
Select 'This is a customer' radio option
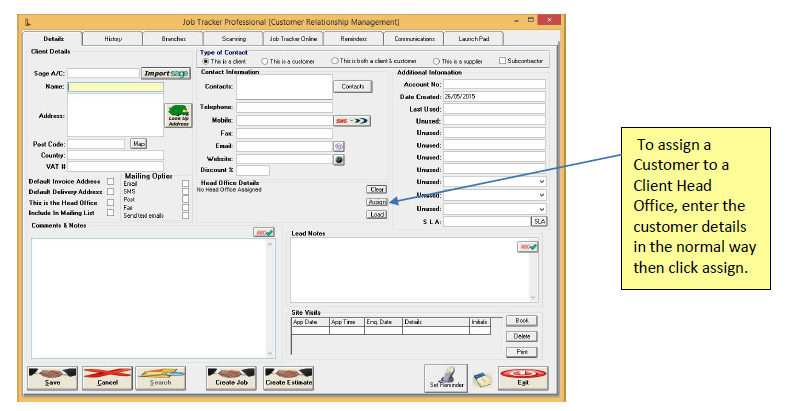(x=265, y=61)
